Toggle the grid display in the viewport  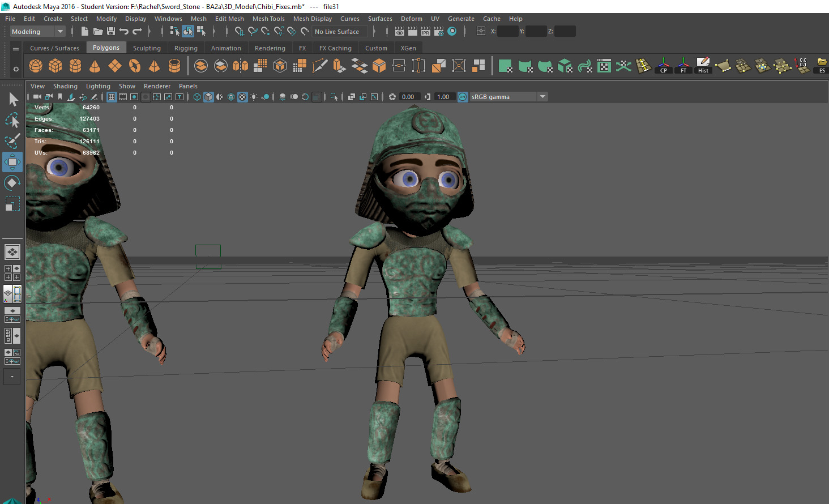point(111,97)
